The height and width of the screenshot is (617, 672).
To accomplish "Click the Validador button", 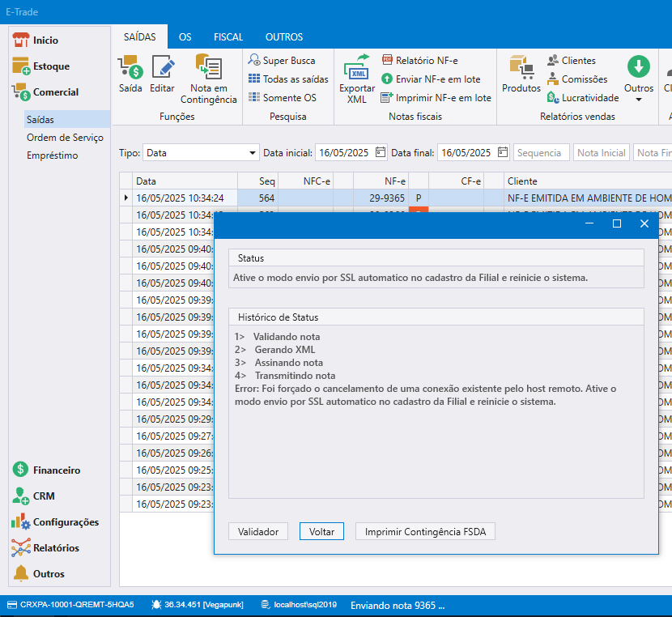I will [x=258, y=531].
